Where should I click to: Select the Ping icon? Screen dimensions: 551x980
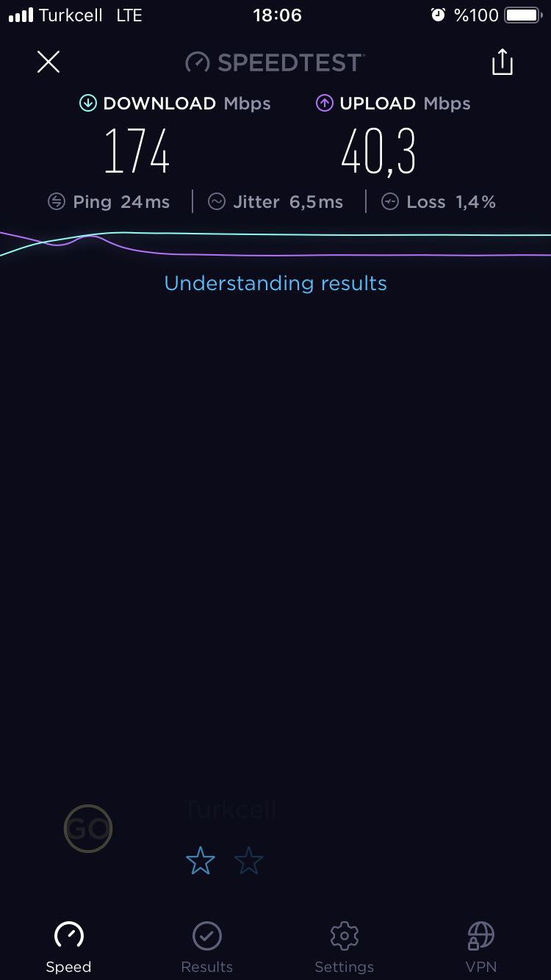(x=57, y=201)
